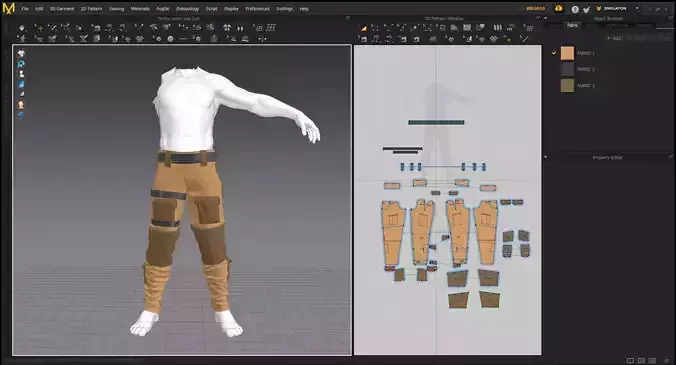Open the SIMULATION mode dropdown
Viewport: 676px width, 365px height.
tap(637, 8)
